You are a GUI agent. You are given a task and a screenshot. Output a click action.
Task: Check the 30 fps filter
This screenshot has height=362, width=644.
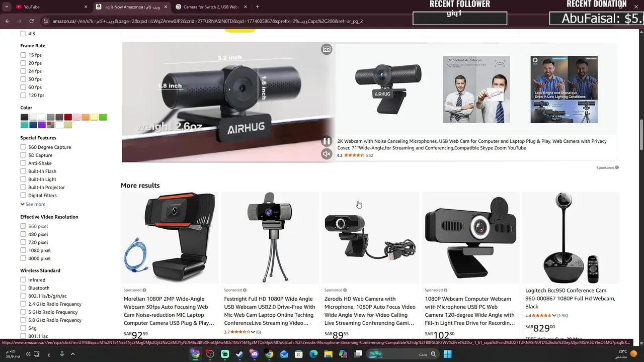(23, 79)
